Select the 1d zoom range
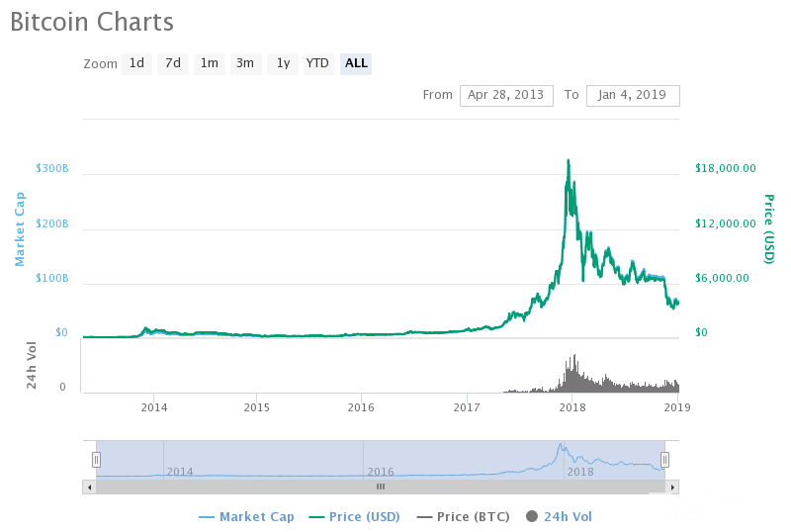Screen dimensions: 791x532 (x=136, y=63)
